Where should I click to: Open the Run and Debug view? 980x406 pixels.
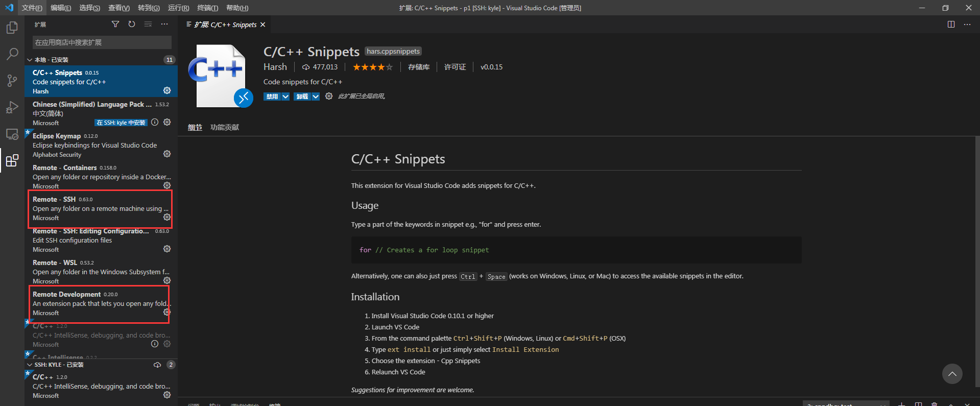[12, 107]
